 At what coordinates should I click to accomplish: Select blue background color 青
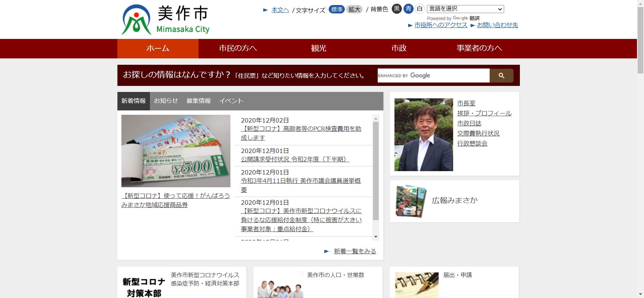click(408, 9)
